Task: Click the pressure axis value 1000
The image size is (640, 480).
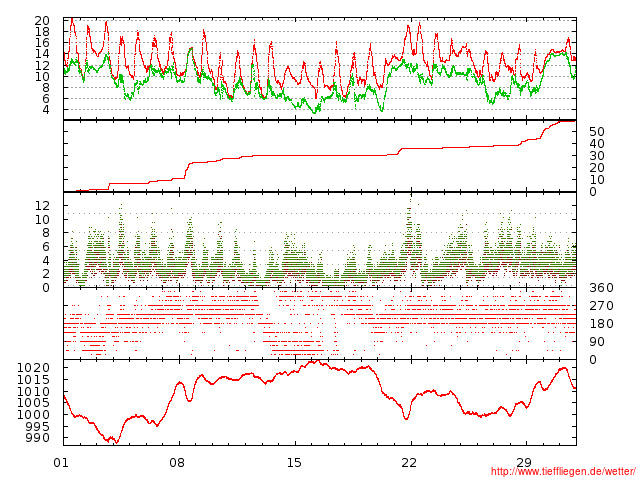Action: (33, 415)
